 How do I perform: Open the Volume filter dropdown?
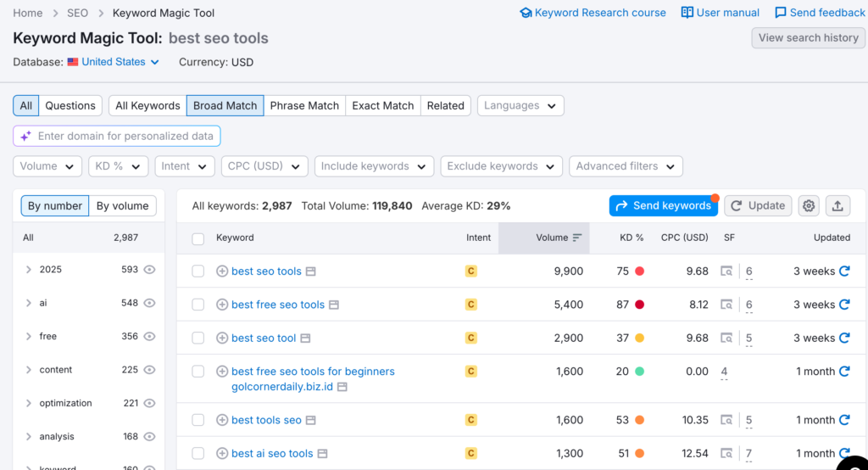[x=47, y=166]
